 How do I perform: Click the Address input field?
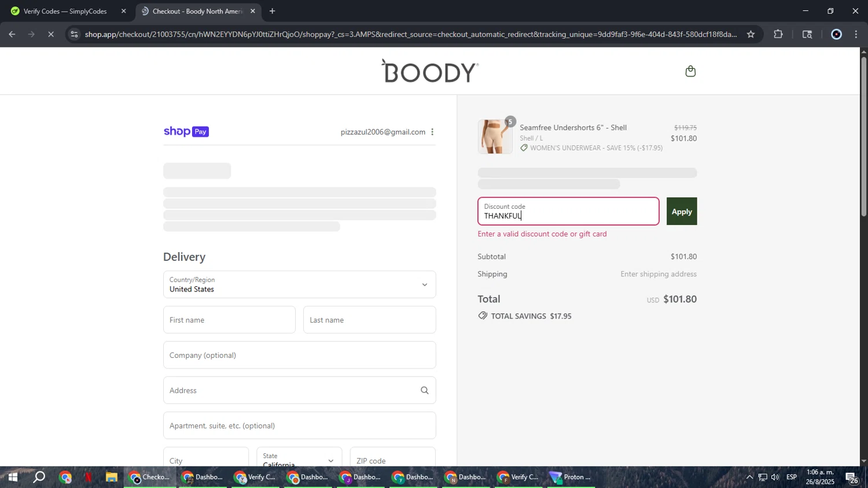click(299, 390)
